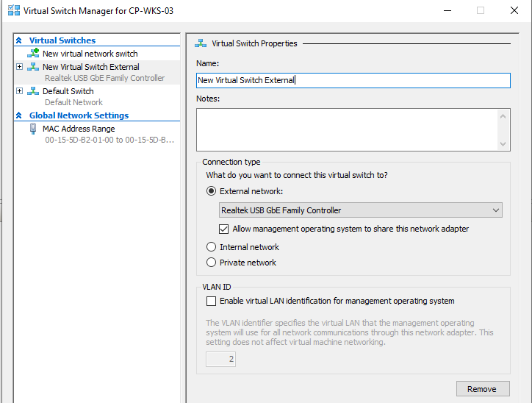Viewport: 532px width, 403px height.
Task: Click the Realtek USB GbE Family Controller subtext
Action: pos(105,78)
